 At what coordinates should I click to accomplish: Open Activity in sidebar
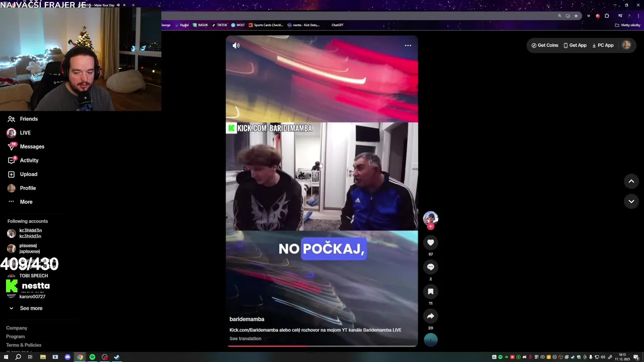[x=23, y=160]
